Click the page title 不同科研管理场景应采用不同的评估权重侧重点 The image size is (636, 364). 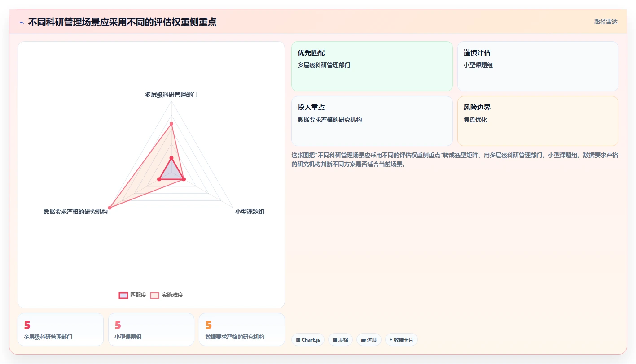pyautogui.click(x=122, y=22)
